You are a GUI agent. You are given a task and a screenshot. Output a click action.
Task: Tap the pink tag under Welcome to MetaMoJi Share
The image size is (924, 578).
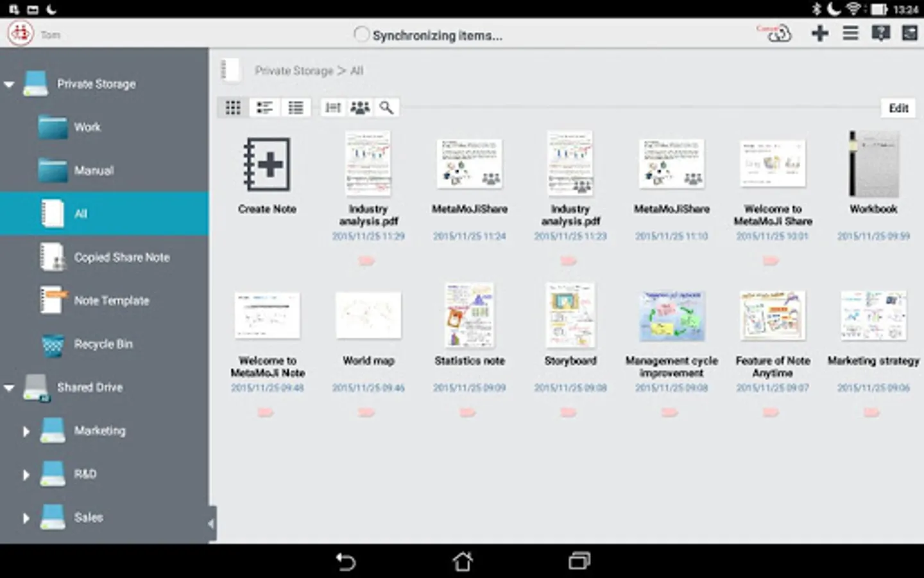[x=771, y=261]
